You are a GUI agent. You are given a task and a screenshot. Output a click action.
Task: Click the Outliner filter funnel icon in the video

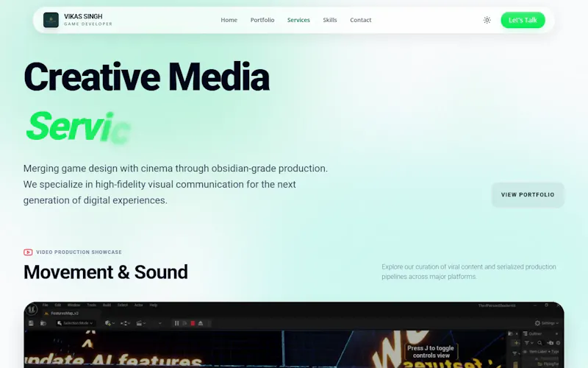coord(526,343)
